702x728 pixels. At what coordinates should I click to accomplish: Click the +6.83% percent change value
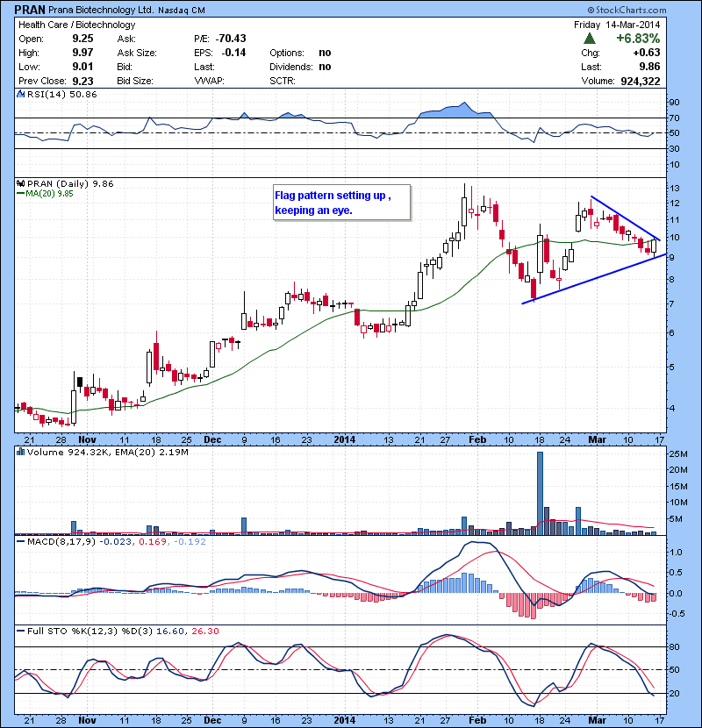click(x=638, y=38)
